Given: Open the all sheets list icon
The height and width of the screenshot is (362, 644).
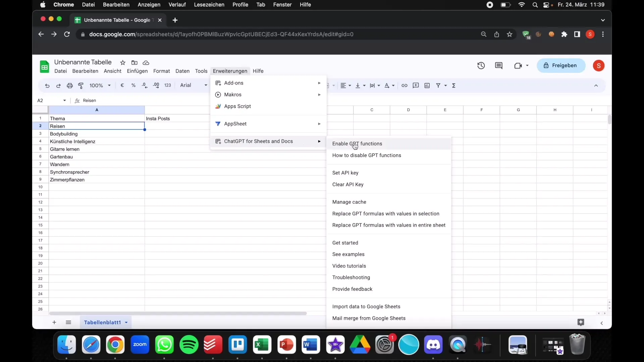Looking at the screenshot, I should tap(68, 322).
